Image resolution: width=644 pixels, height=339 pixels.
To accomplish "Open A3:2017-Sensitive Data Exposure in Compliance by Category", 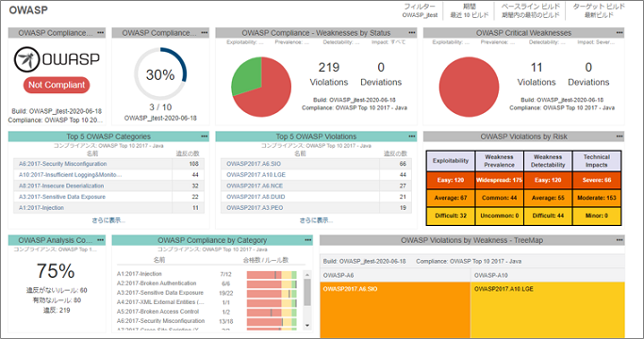I will pos(160,293).
